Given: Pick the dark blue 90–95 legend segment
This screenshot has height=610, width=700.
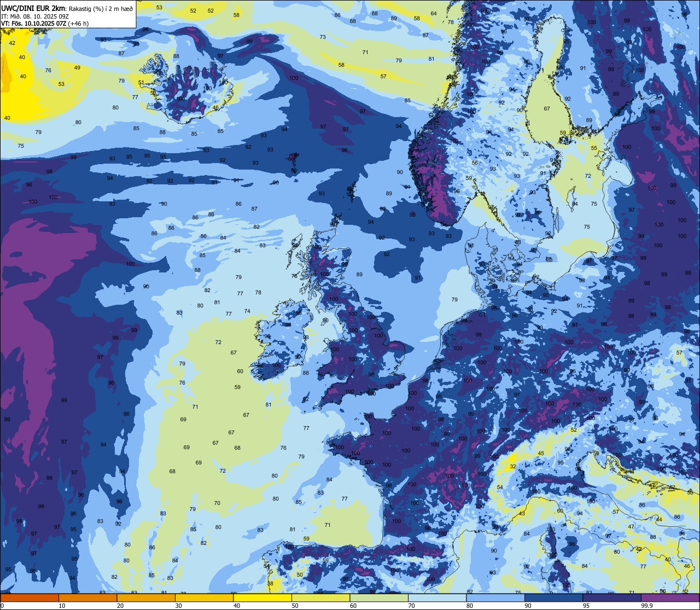Looking at the screenshot, I should tap(554, 597).
